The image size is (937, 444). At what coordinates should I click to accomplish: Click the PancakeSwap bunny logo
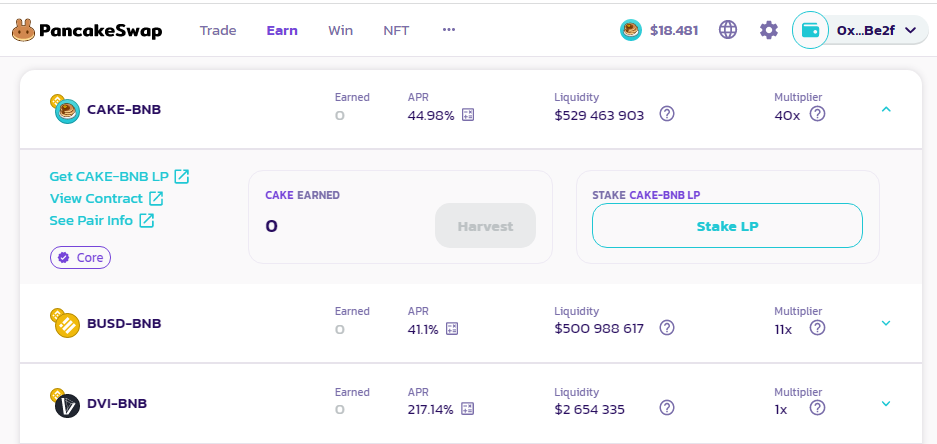(24, 30)
